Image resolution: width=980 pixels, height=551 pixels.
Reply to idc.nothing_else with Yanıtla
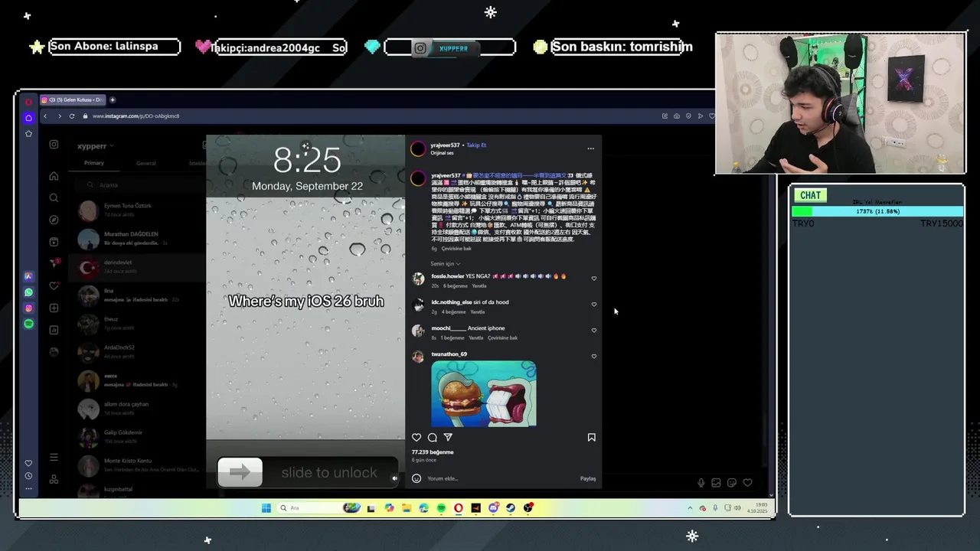(477, 312)
